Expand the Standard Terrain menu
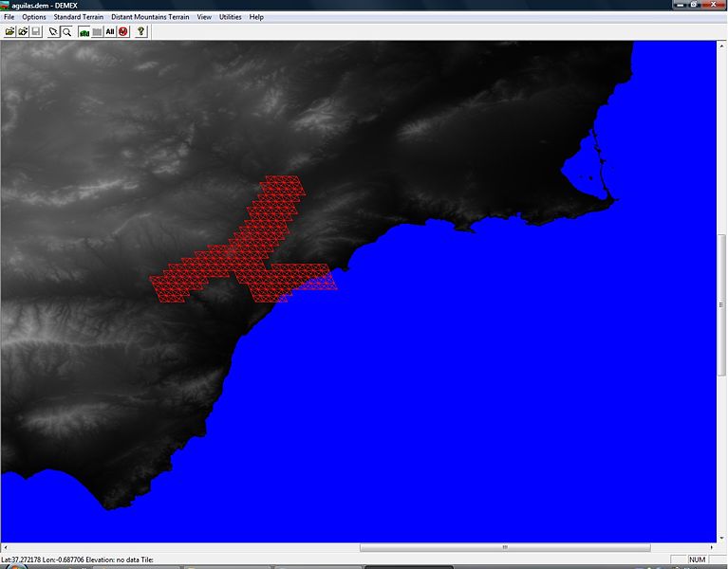The image size is (728, 569). tap(79, 17)
